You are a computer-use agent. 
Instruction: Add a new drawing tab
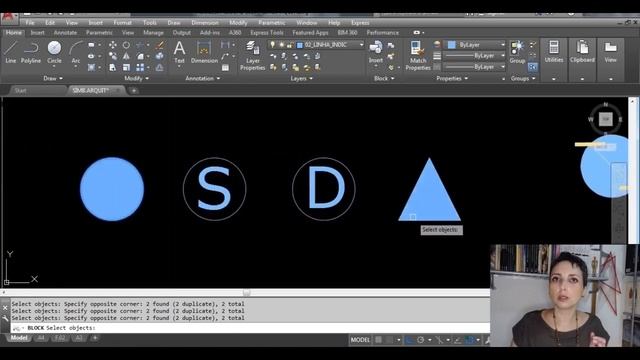click(133, 91)
